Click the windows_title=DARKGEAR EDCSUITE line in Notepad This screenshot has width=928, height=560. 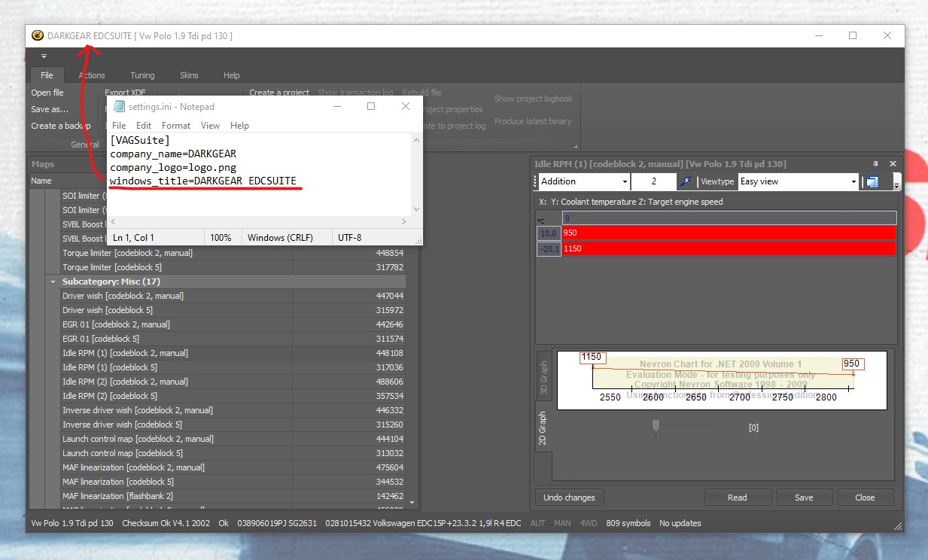[203, 181]
